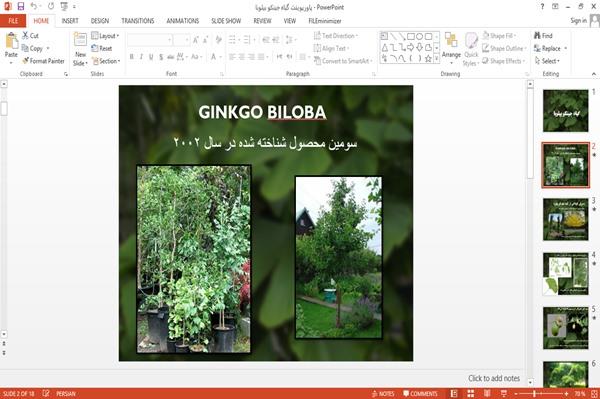Open the Section dropdown
This screenshot has height=399, width=600.
click(x=106, y=61)
